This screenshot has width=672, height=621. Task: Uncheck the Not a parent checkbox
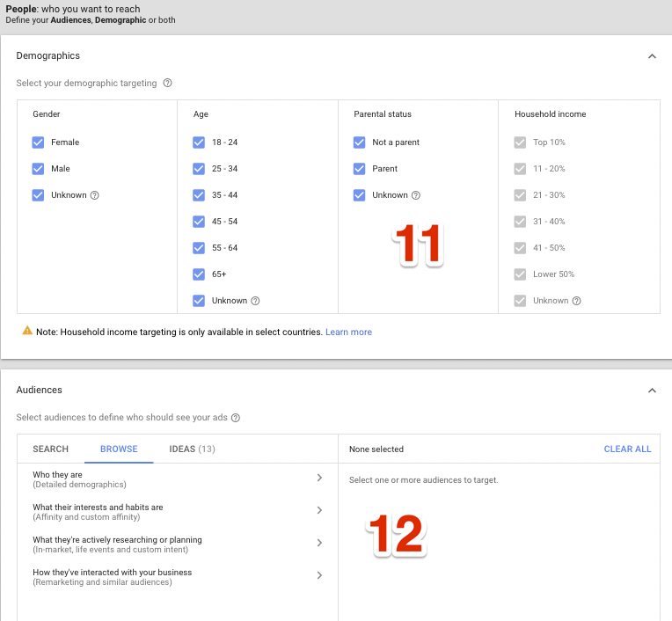tap(359, 142)
